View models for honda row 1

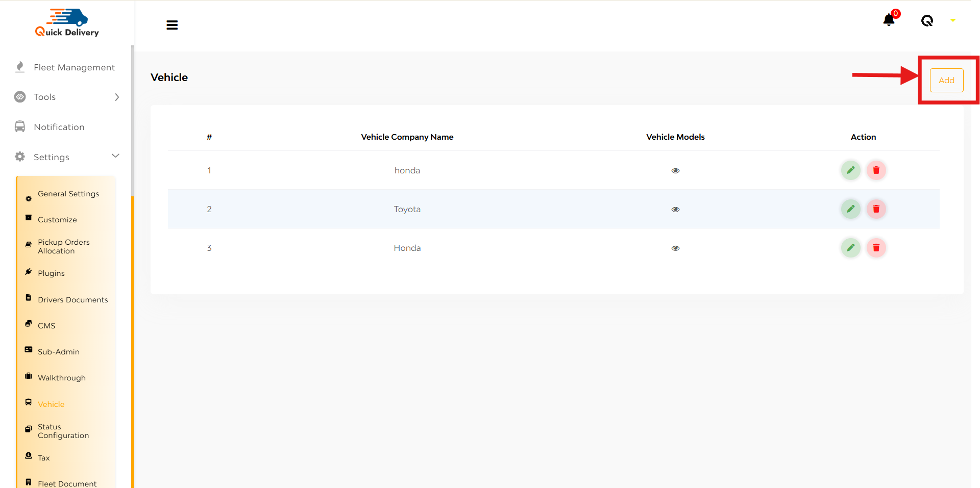point(675,171)
